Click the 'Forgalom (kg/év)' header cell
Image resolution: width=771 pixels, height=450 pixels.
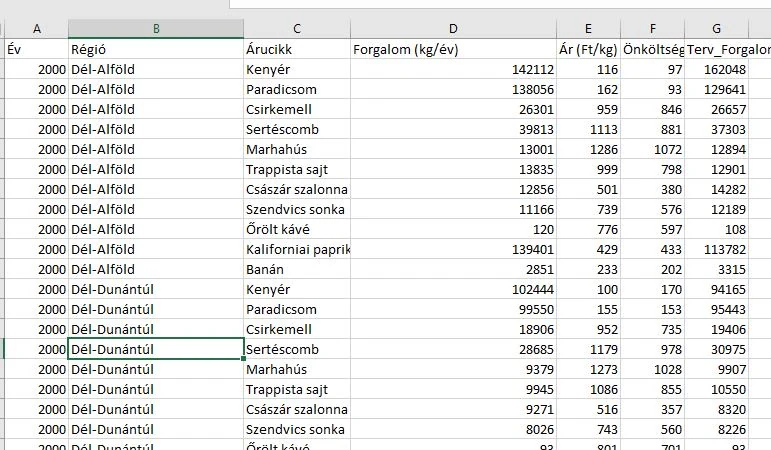coord(453,49)
